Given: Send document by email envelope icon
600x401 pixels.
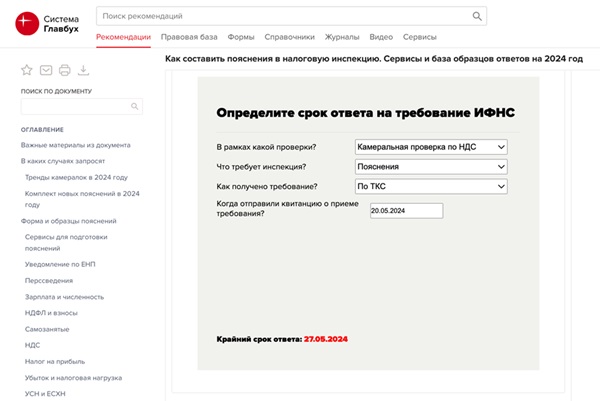Looking at the screenshot, I should [46, 70].
